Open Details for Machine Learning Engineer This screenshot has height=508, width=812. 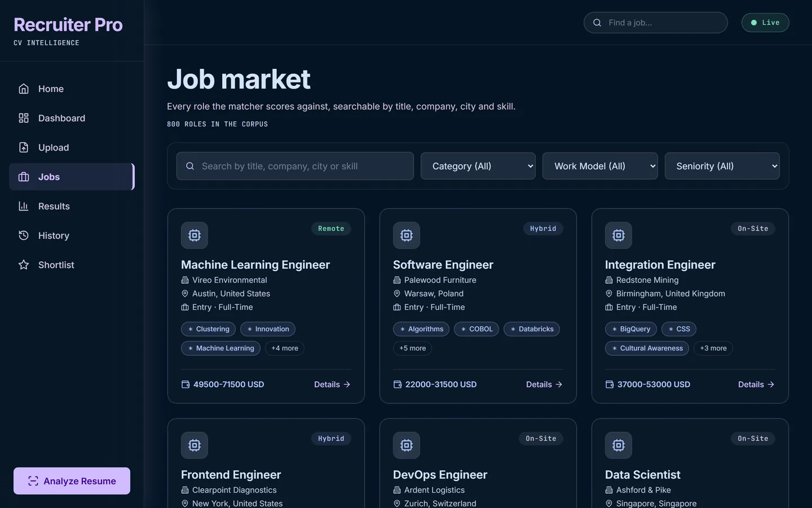[332, 384]
